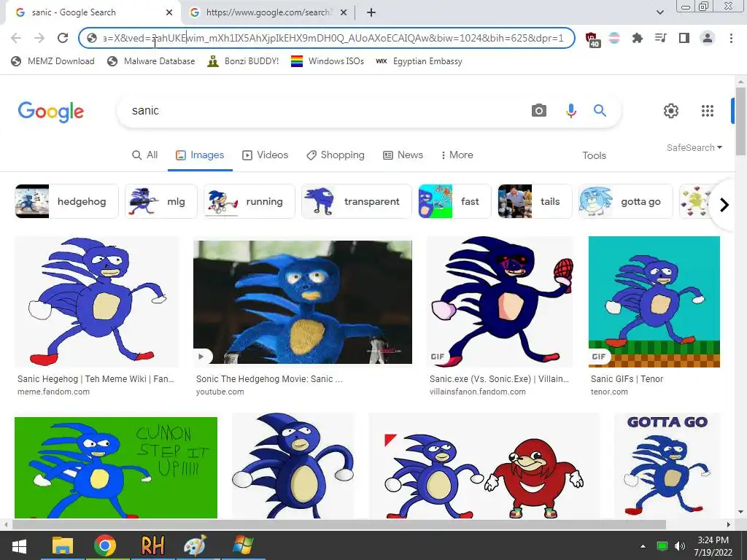View site info icon in address bar

[92, 38]
